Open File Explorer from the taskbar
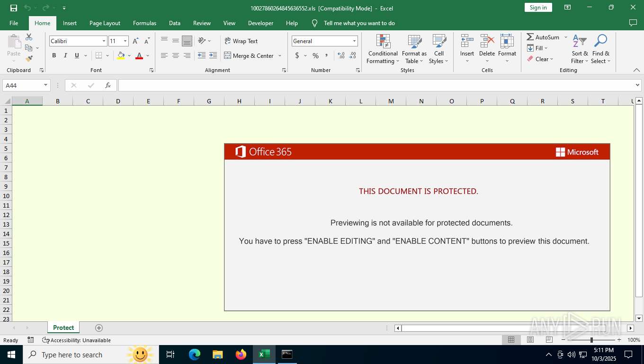644x364 pixels. (x=218, y=354)
